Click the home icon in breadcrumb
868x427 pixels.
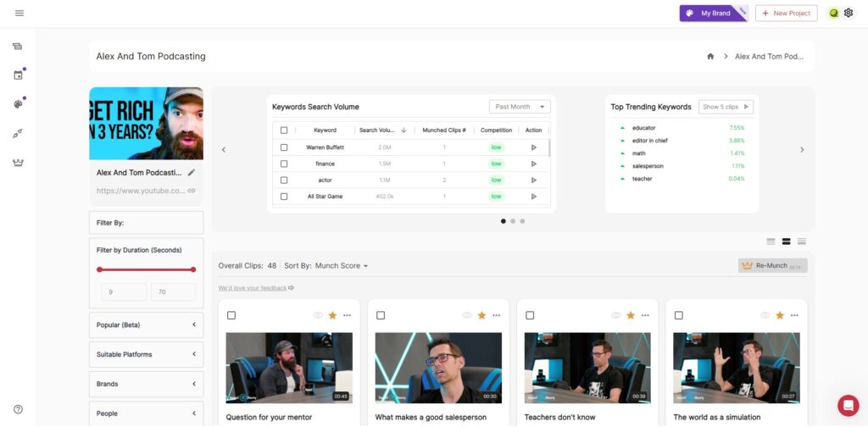710,57
